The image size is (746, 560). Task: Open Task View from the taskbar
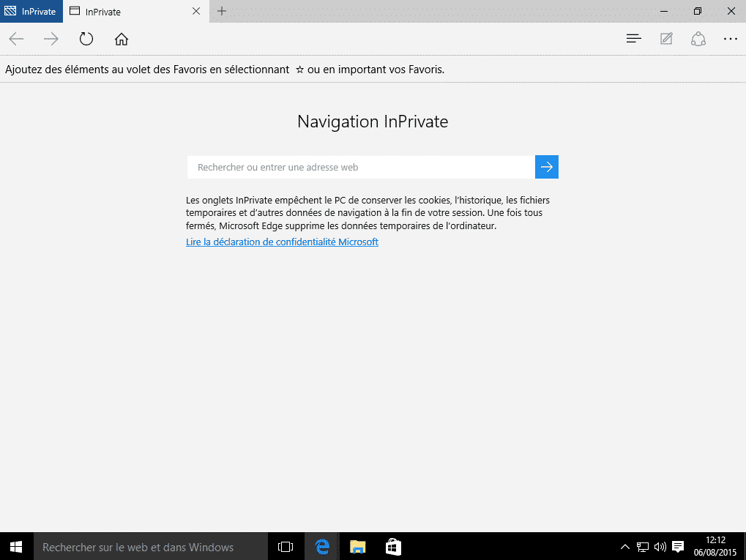click(286, 546)
